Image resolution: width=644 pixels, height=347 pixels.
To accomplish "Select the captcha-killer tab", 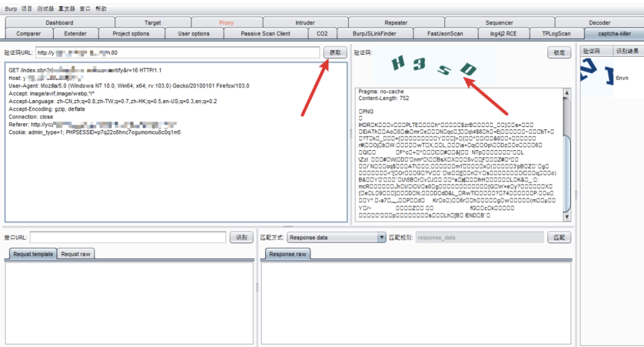I will pyautogui.click(x=614, y=33).
